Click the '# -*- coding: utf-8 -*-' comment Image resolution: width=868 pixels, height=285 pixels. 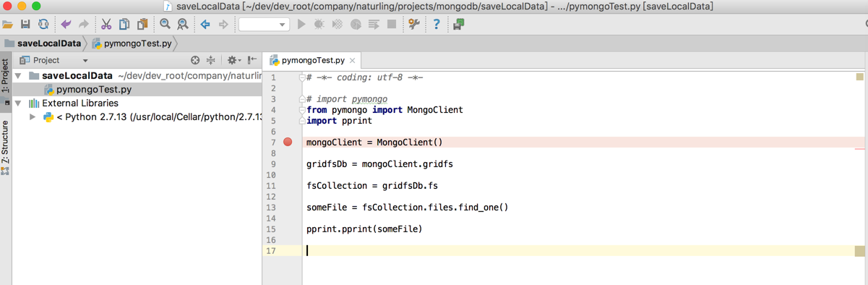pyautogui.click(x=364, y=77)
